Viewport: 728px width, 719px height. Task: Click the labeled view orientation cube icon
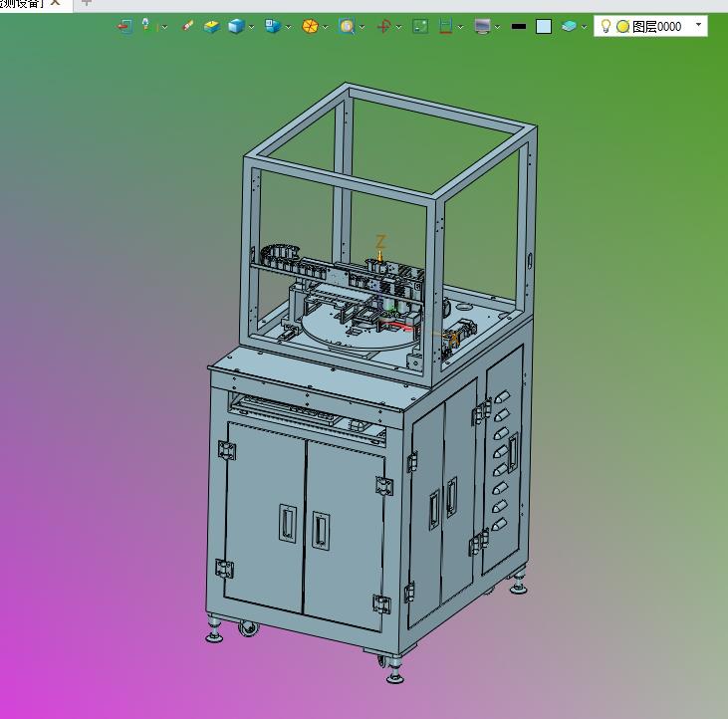click(273, 26)
